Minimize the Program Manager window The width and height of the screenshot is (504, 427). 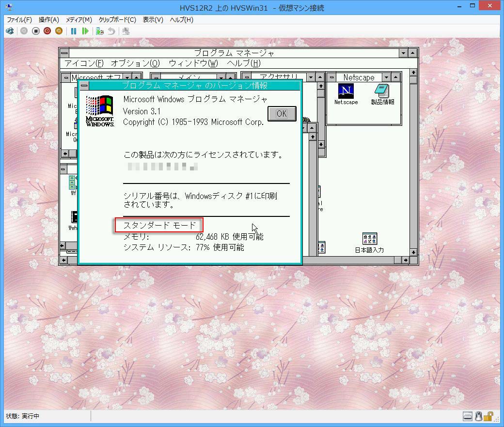point(403,53)
